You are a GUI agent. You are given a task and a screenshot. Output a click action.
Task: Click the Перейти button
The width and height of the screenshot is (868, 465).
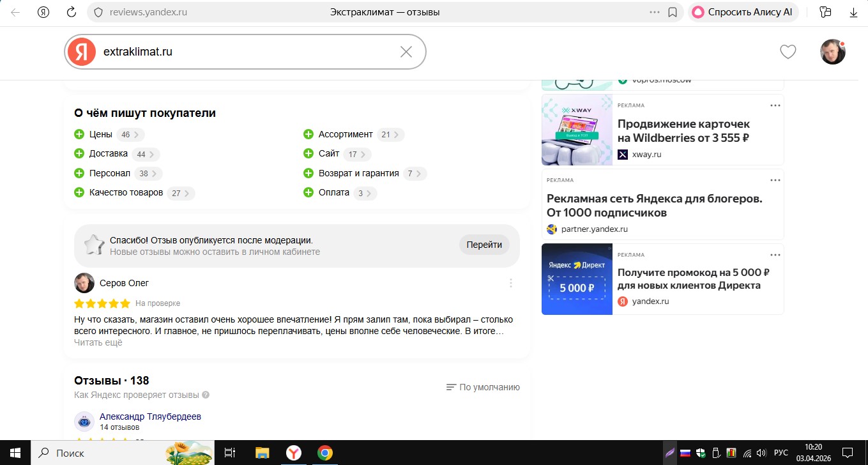[484, 245]
